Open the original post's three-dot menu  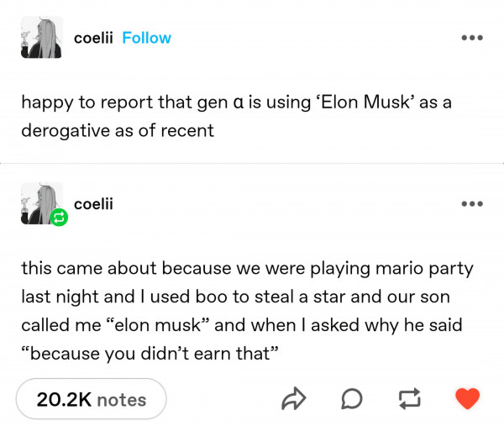(472, 38)
